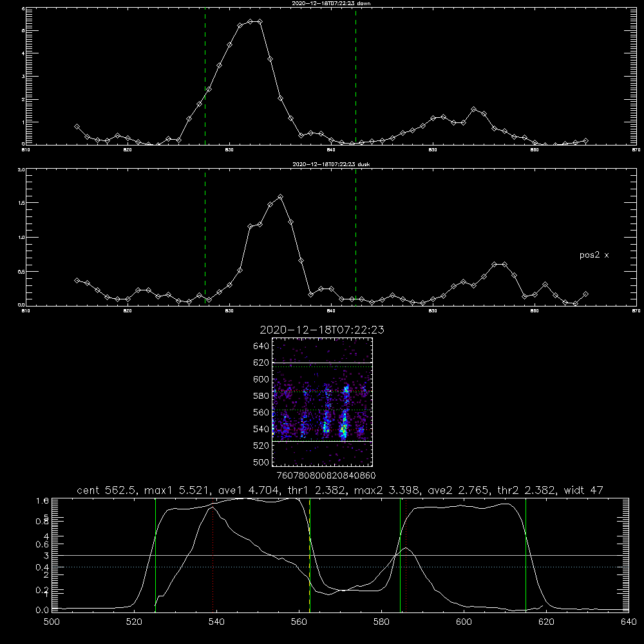Click the blue dotted threshold line in profile plot
The width and height of the screenshot is (644, 644).
(340, 567)
